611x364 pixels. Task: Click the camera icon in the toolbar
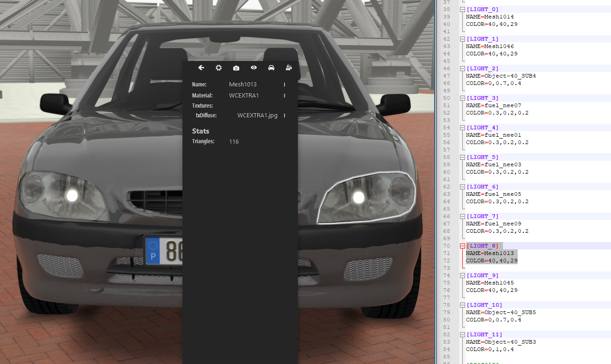click(x=236, y=68)
